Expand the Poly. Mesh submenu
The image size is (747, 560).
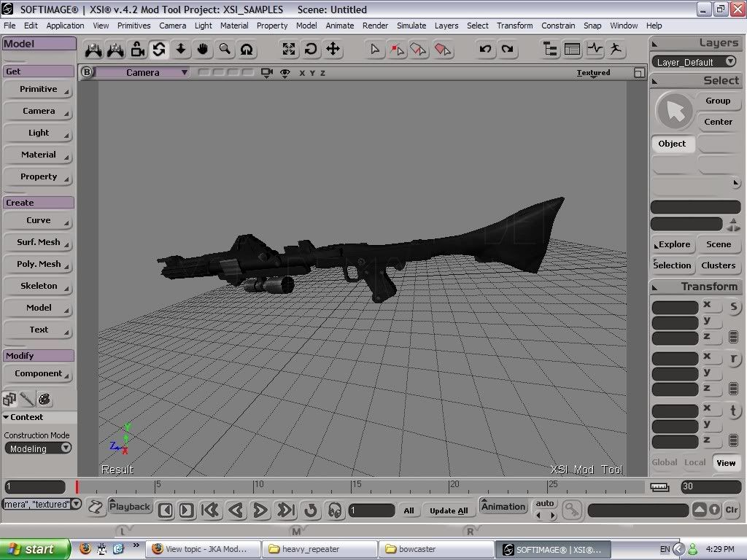tap(38, 264)
